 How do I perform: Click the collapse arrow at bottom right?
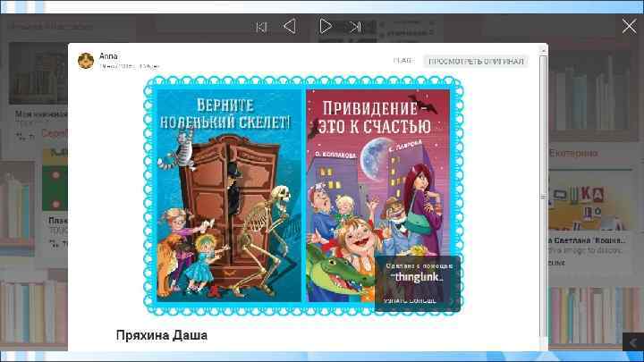pos(633,342)
